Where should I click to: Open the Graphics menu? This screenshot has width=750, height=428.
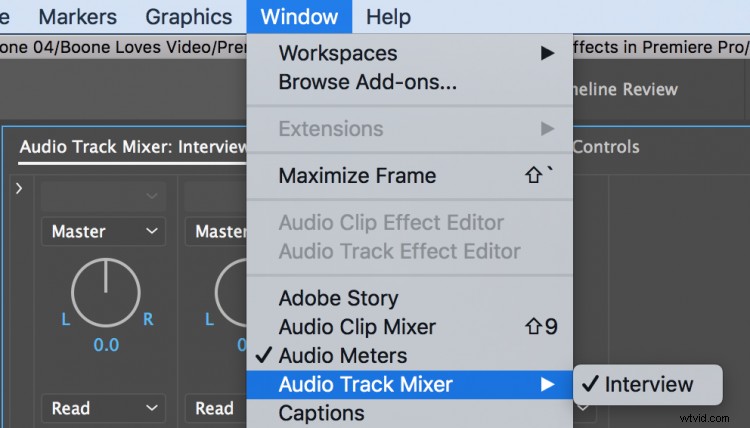188,17
